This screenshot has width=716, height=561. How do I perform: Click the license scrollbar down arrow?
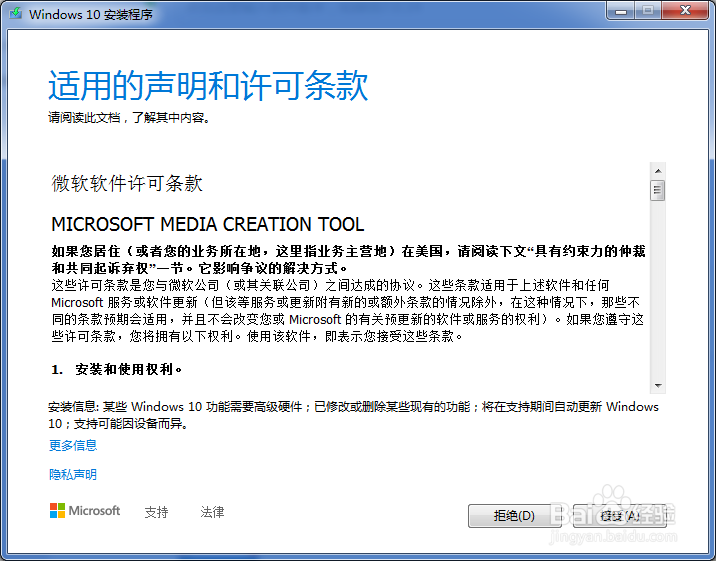pos(658,386)
